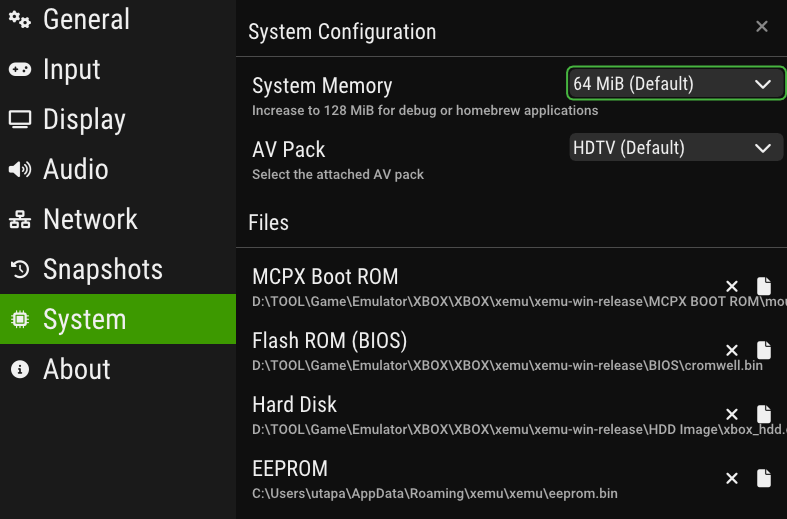Browse for the EEPROM file
The image size is (787, 519).
(764, 478)
